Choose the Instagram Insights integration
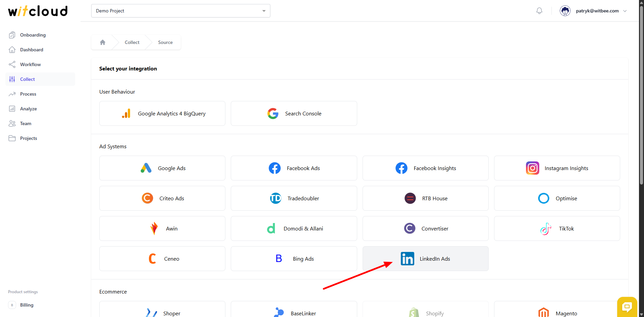 (557, 168)
